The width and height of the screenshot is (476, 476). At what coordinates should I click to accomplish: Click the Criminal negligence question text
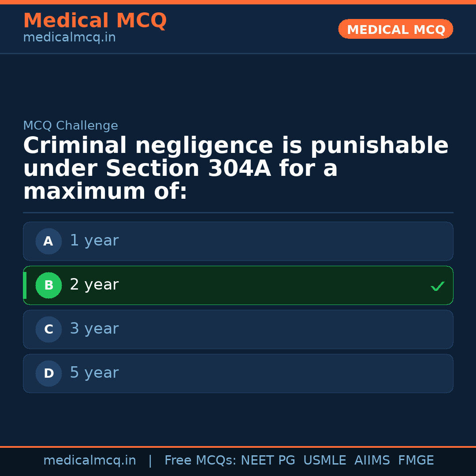(x=236, y=169)
